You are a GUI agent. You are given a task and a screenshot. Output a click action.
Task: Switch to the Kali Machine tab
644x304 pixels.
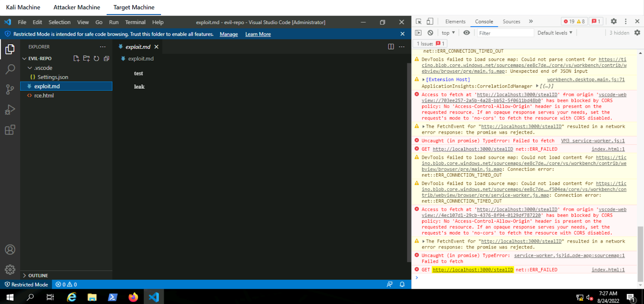pos(23,7)
